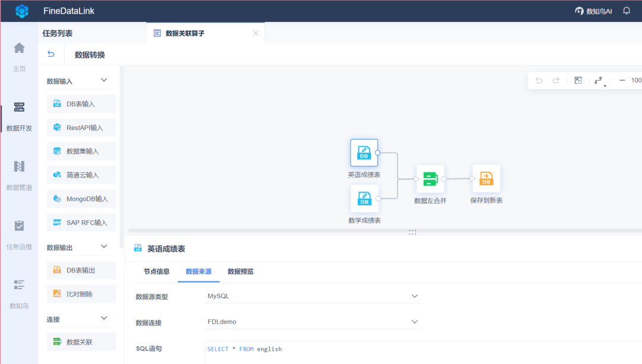Select the RestAPI输入 input option

81,127
